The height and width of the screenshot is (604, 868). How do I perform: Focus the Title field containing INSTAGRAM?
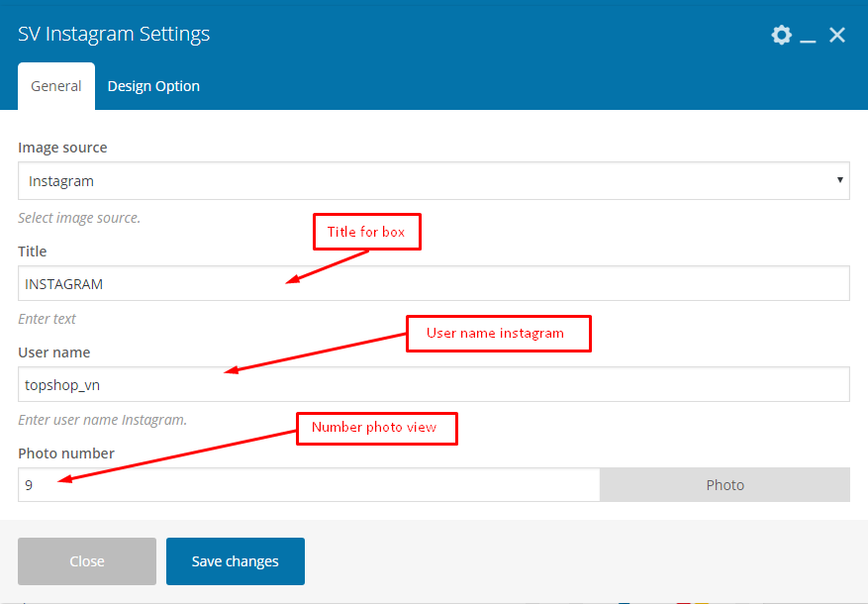click(x=434, y=283)
